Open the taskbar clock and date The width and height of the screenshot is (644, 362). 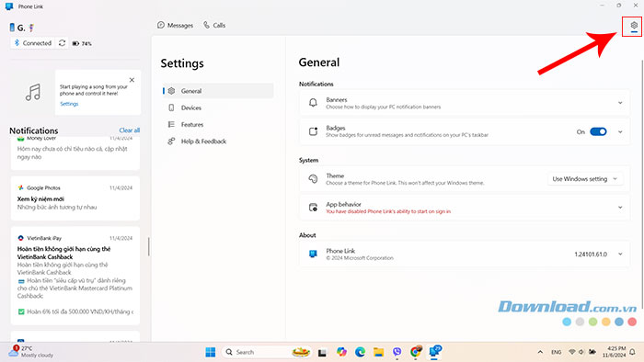(614, 352)
